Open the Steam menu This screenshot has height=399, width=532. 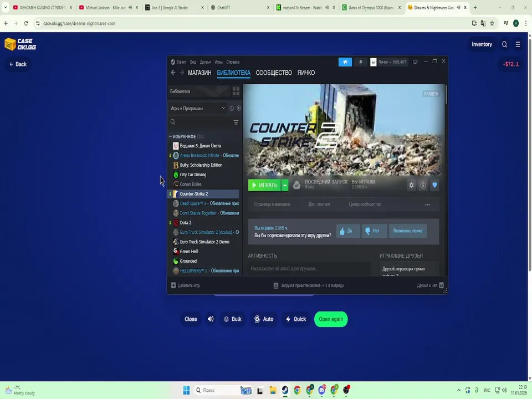click(179, 62)
